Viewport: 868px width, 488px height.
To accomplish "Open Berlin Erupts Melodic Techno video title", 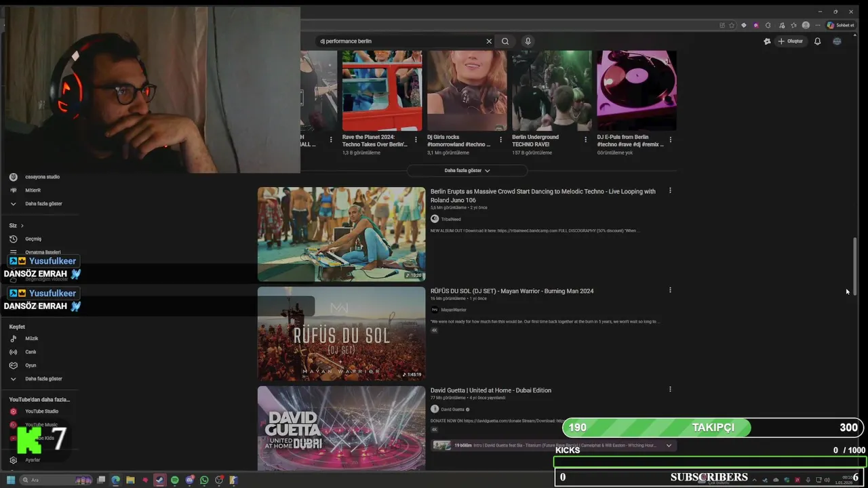I will 543,196.
